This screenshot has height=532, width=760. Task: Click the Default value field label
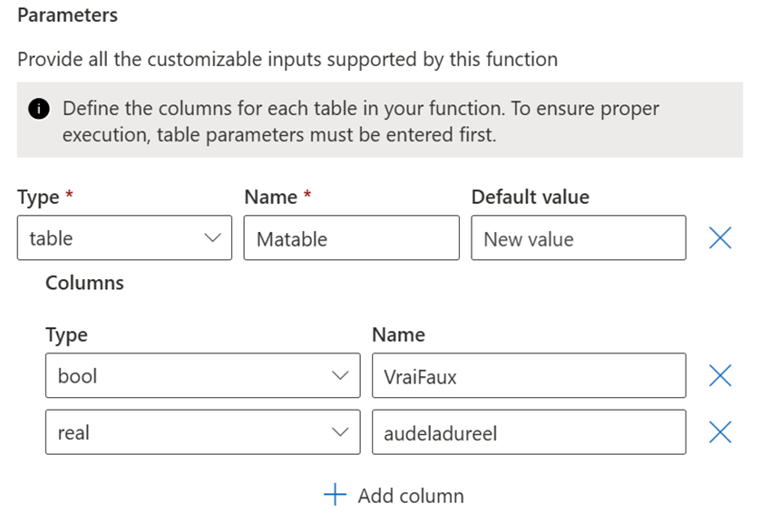click(x=530, y=197)
